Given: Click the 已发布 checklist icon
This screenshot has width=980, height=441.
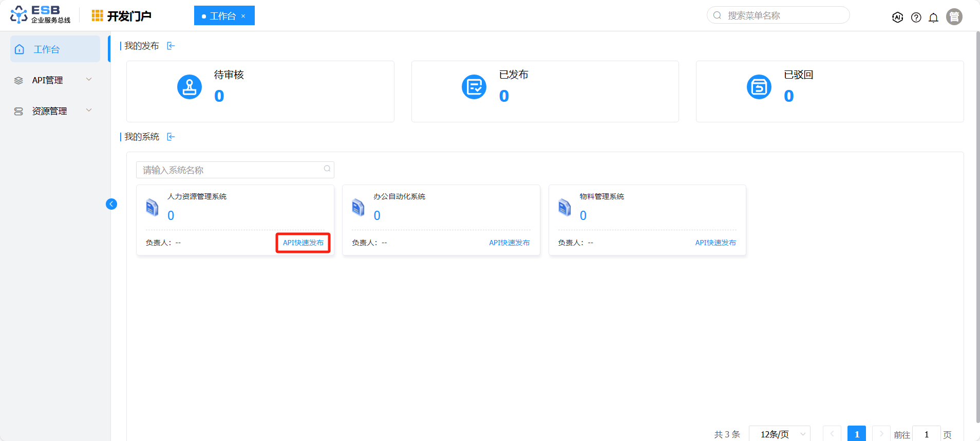Looking at the screenshot, I should (474, 87).
